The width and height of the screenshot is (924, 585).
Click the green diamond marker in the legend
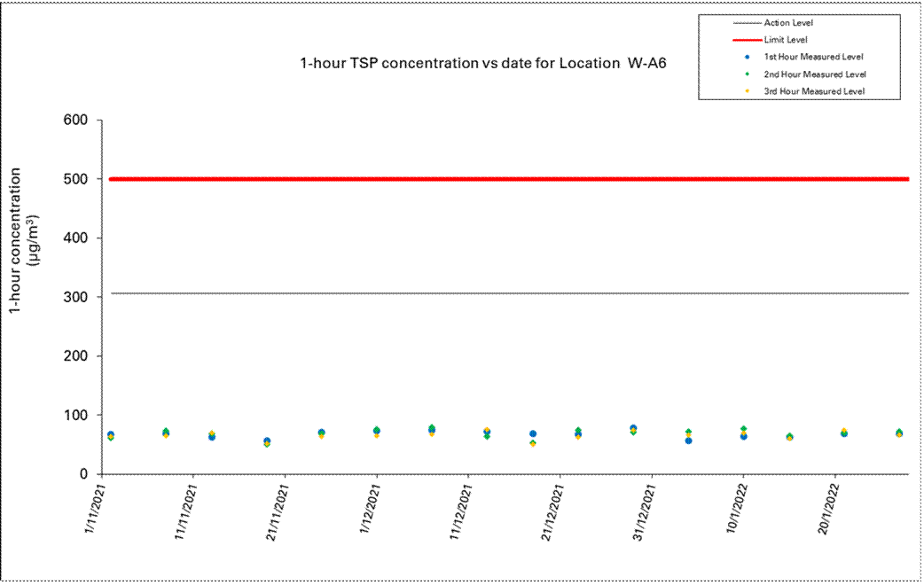click(x=748, y=74)
